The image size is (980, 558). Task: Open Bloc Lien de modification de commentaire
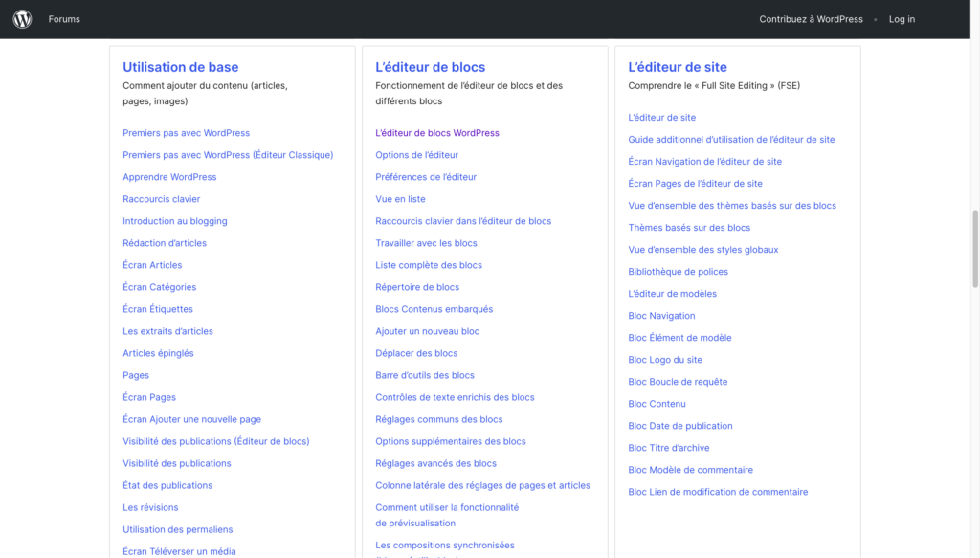click(718, 492)
